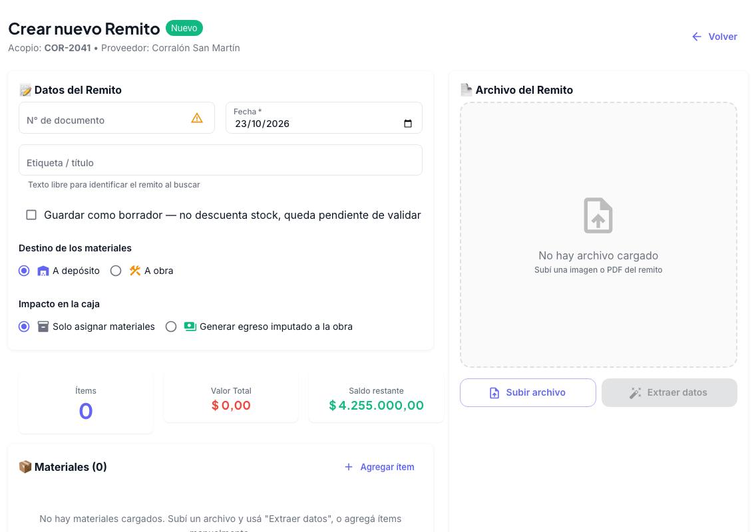Image resolution: width=756 pixels, height=532 pixels.
Task: Click the Valor Total amount $0,00
Action: coord(231,406)
